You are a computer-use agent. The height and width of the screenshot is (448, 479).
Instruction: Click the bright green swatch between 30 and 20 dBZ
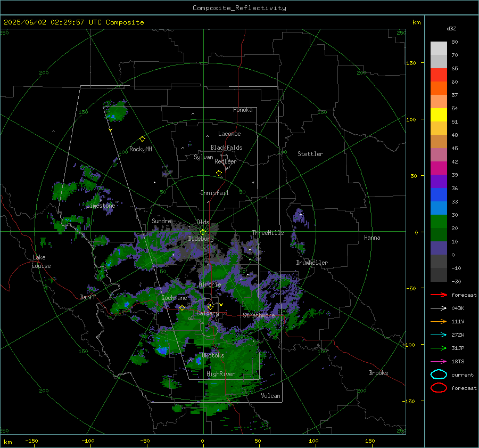coord(439,222)
